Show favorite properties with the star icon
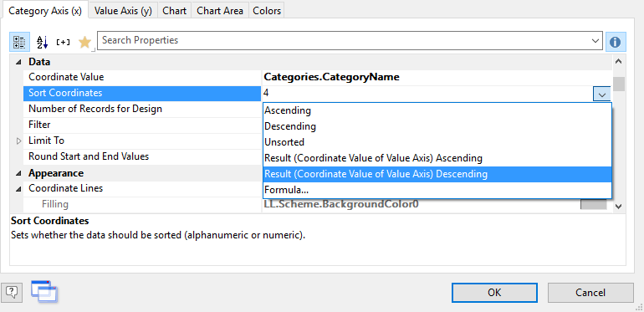644x312 pixels. point(84,42)
